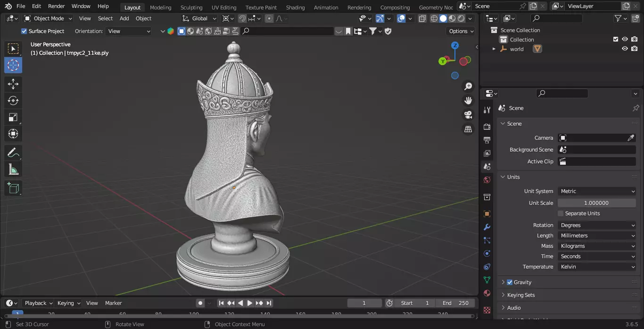This screenshot has height=329, width=644.
Task: Select the Measure tool
Action: 13,169
